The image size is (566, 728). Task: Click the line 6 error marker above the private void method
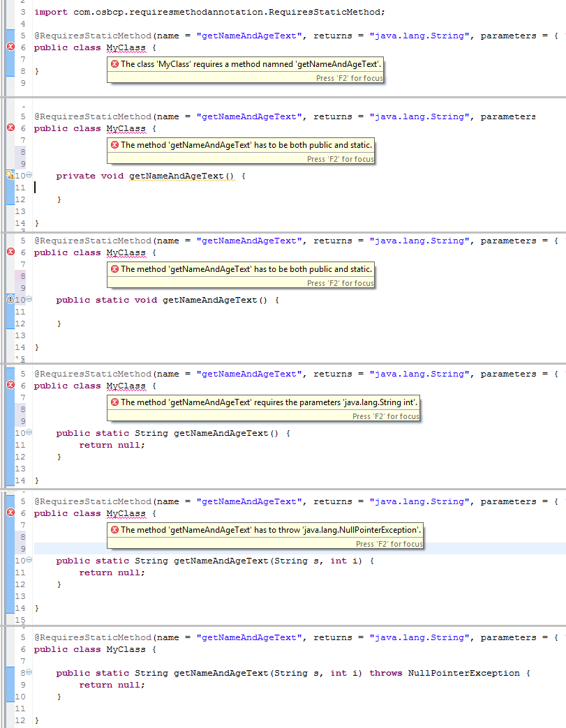tap(10, 128)
